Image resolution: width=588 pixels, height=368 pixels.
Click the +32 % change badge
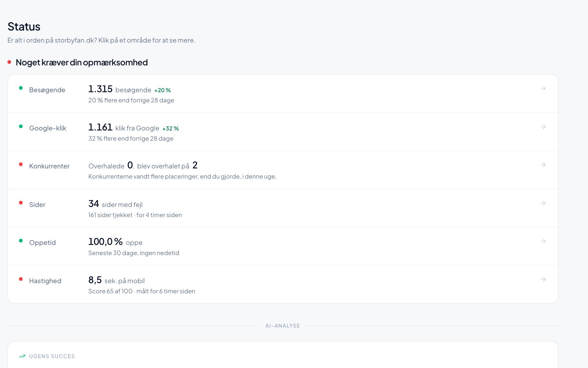pos(170,129)
